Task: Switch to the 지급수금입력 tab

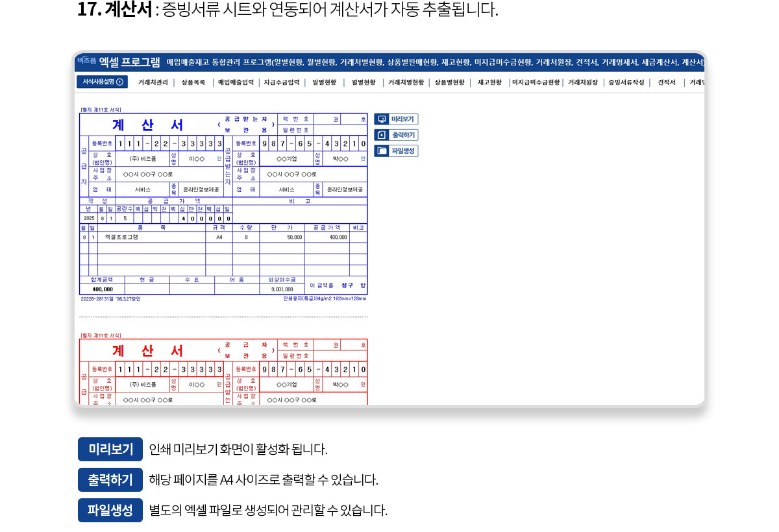Action: [x=282, y=82]
